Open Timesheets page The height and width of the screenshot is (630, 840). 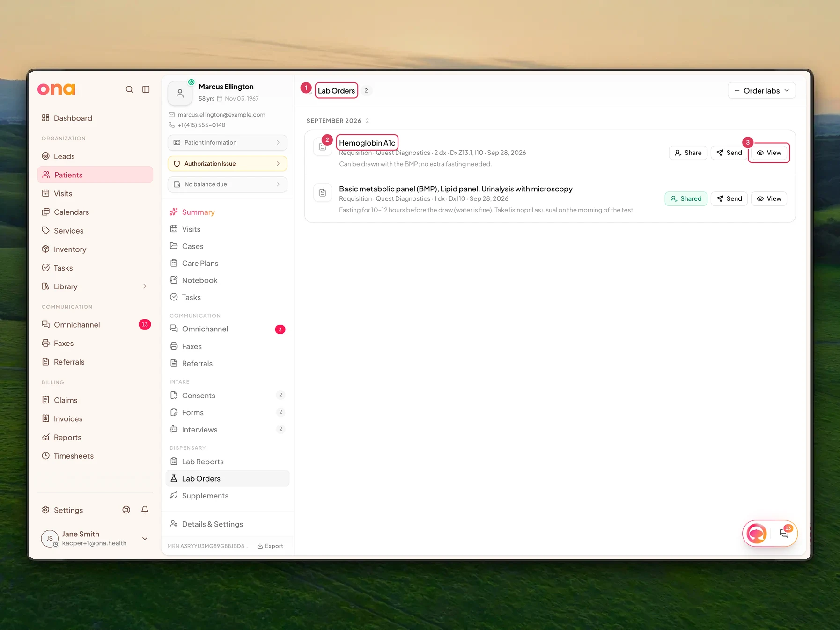point(95,456)
